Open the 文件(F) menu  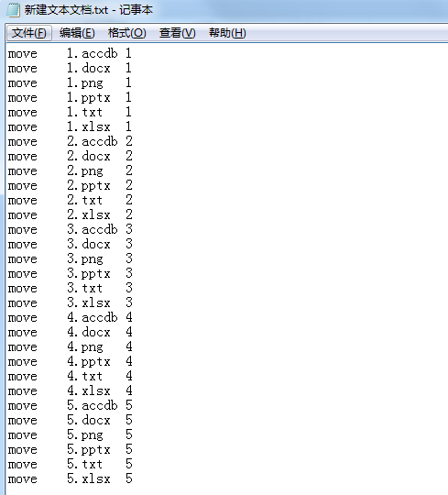pyautogui.click(x=29, y=33)
